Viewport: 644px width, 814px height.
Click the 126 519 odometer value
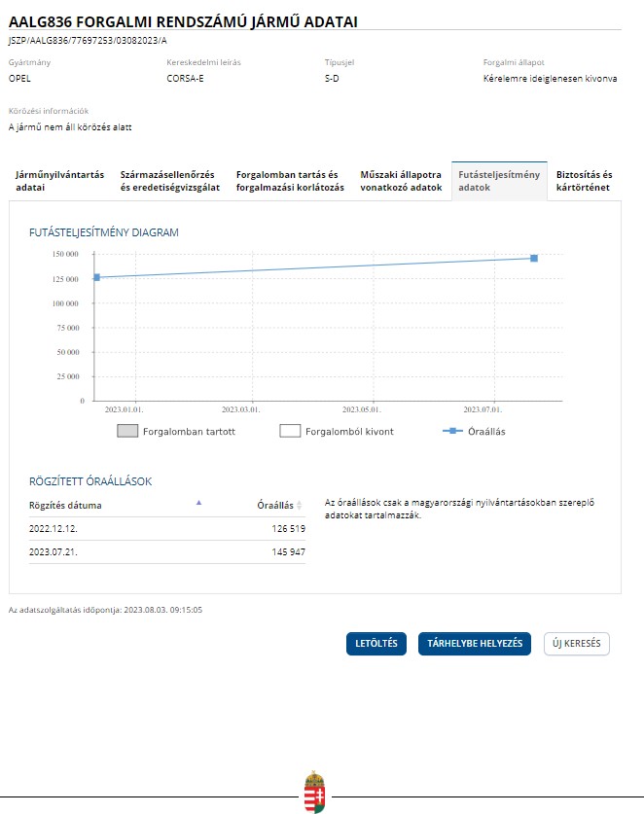(288, 528)
